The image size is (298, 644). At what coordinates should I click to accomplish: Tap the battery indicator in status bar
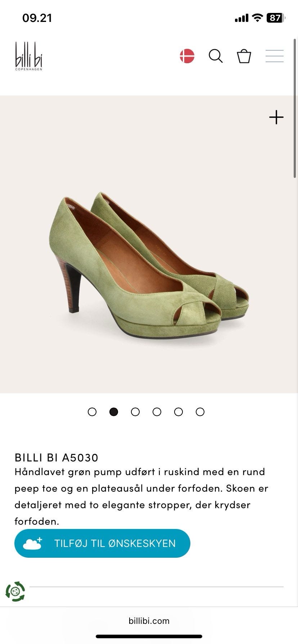[276, 18]
